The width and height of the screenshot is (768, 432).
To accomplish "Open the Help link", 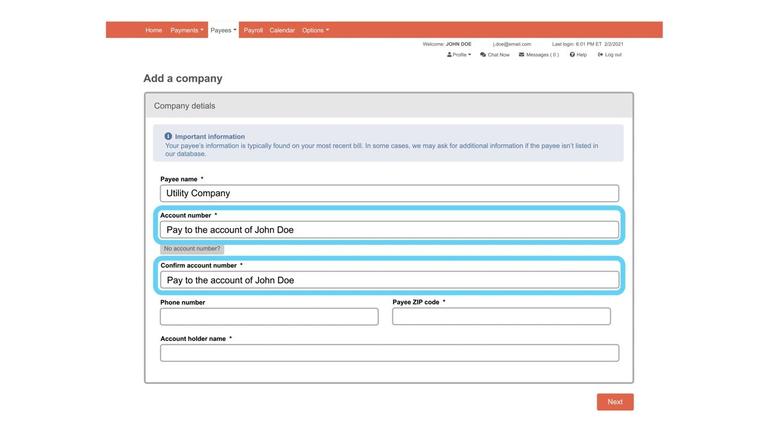I will click(578, 54).
